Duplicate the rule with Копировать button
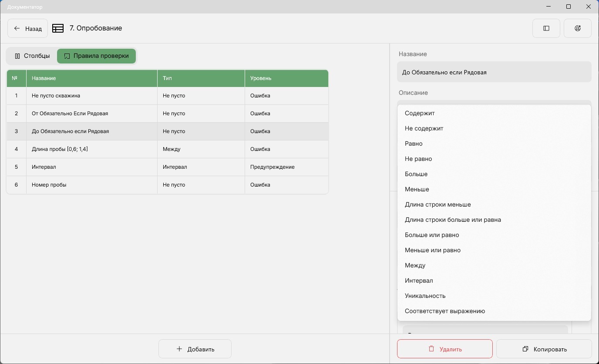The width and height of the screenshot is (599, 364). (544, 349)
